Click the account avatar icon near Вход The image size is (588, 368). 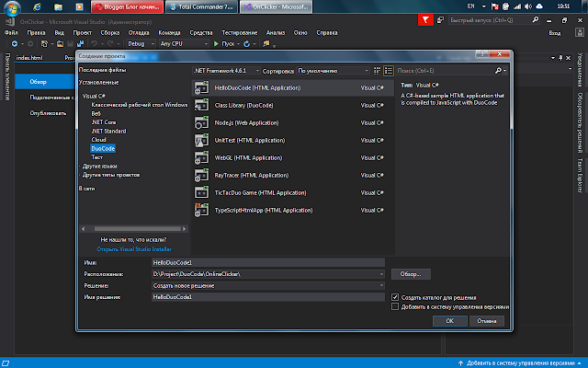coord(580,33)
